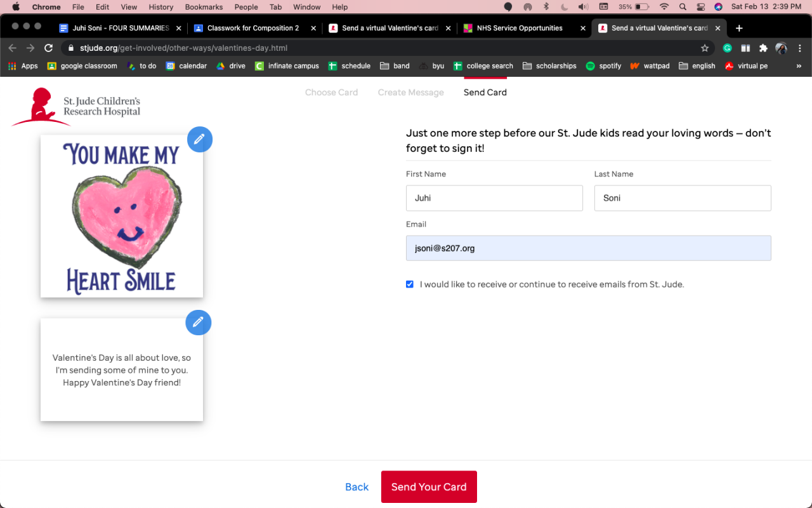Viewport: 812px width, 508px height.
Task: Reload the page with the refresh icon
Action: pyautogui.click(x=48, y=48)
